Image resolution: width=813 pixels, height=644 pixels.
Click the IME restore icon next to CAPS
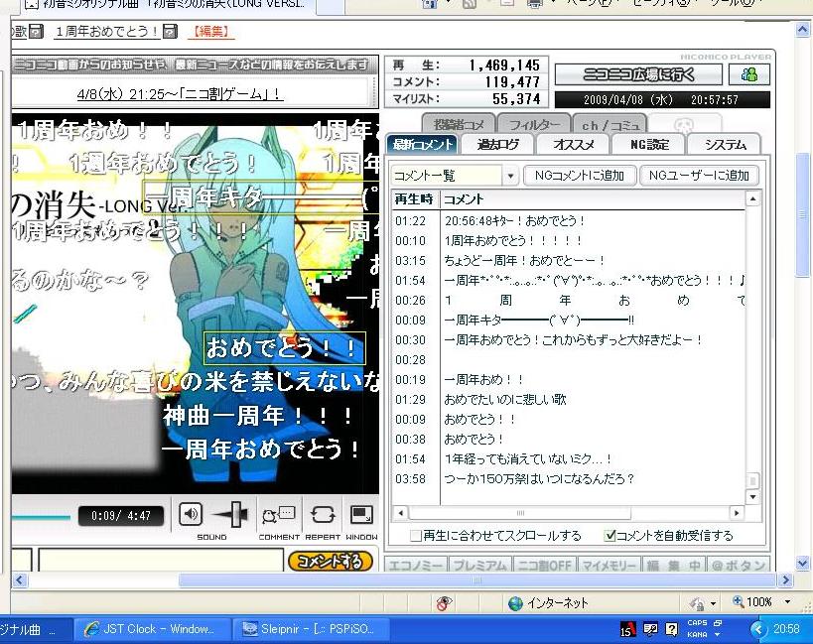click(718, 623)
